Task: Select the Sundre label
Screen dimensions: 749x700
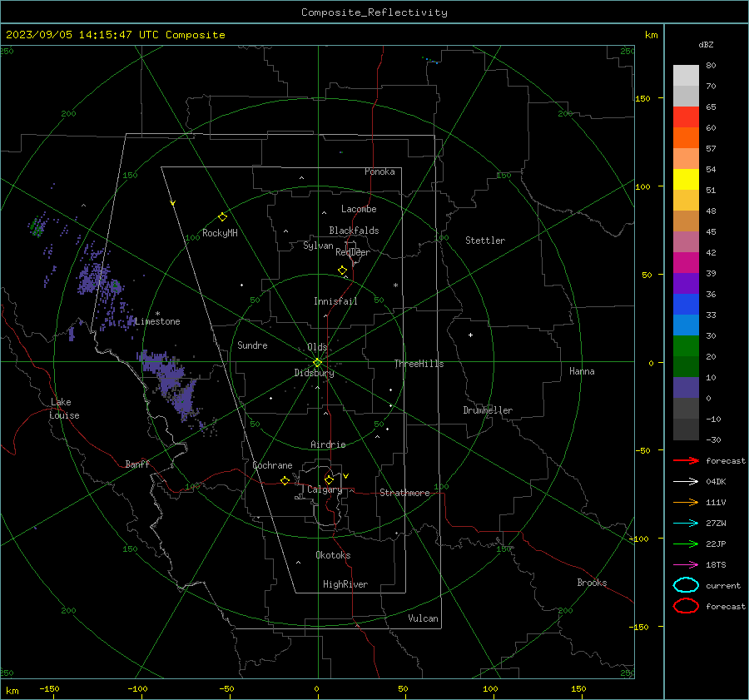Action: (x=252, y=345)
